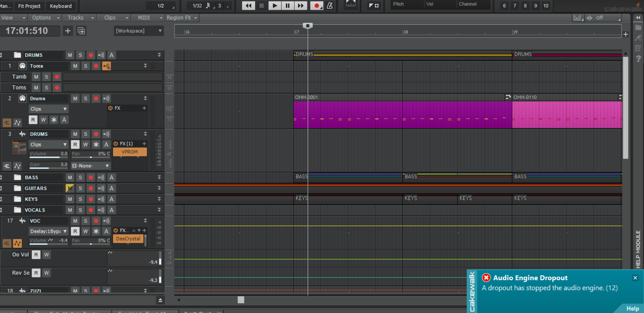Click the duplicate track icon beside plus

pos(81,31)
